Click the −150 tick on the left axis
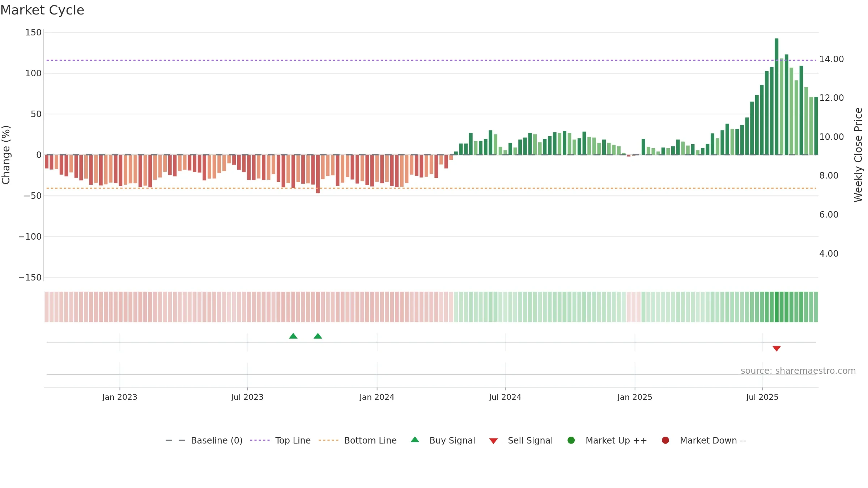Viewport: 868px width, 488px height. [x=30, y=278]
